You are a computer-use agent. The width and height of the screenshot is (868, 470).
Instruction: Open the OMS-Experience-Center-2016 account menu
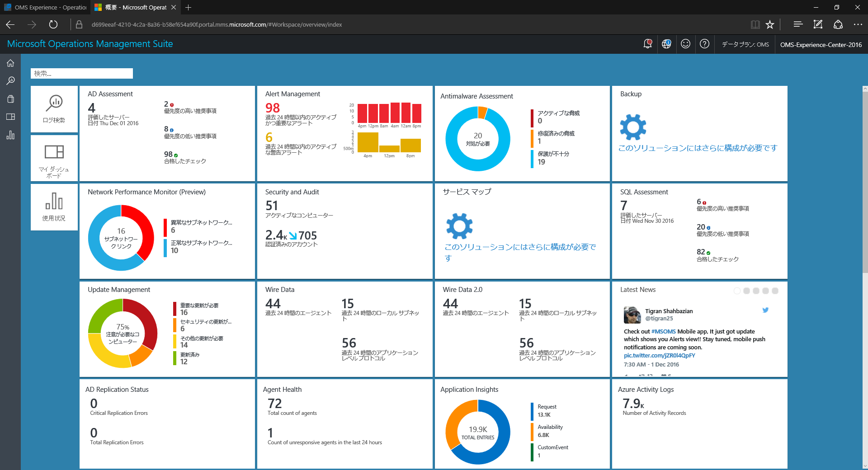(x=821, y=44)
